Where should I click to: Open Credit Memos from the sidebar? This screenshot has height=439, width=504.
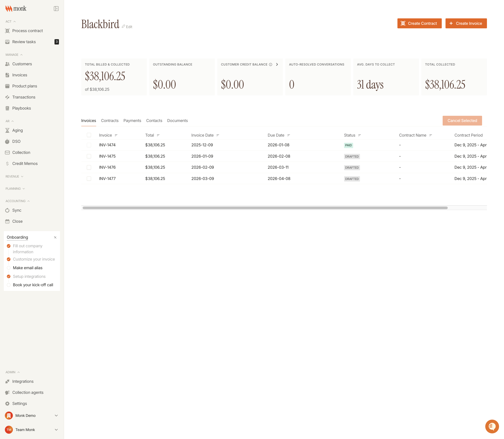(x=25, y=163)
